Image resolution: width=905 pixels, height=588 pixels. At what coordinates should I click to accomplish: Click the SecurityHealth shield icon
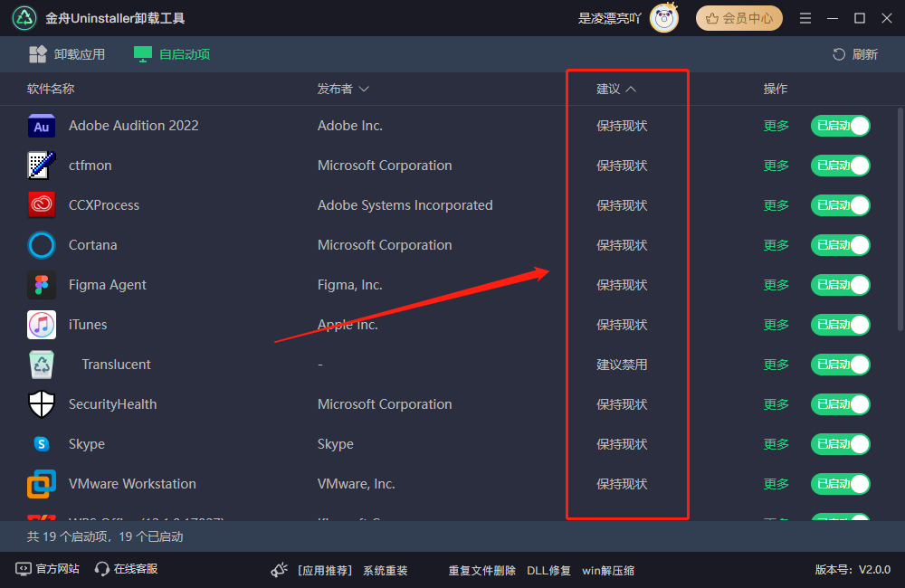click(x=42, y=404)
